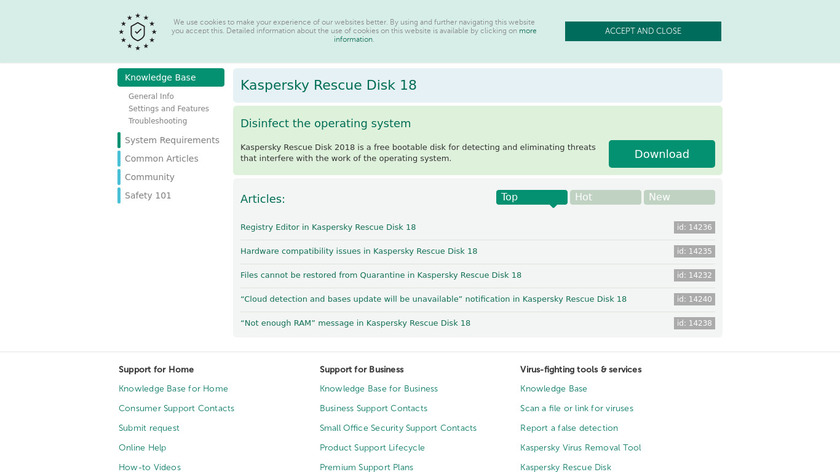
Task: Click the EU cookie shield icon
Action: pos(138,32)
